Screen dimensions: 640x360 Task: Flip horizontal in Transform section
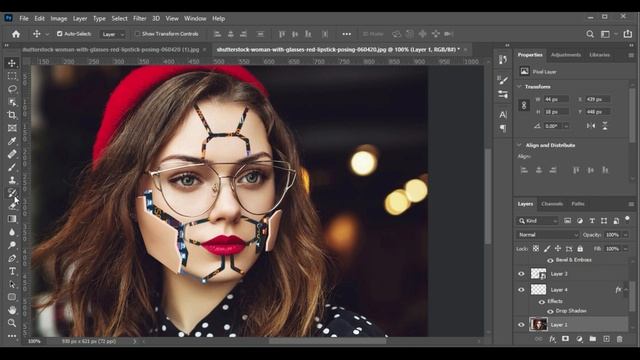point(591,126)
